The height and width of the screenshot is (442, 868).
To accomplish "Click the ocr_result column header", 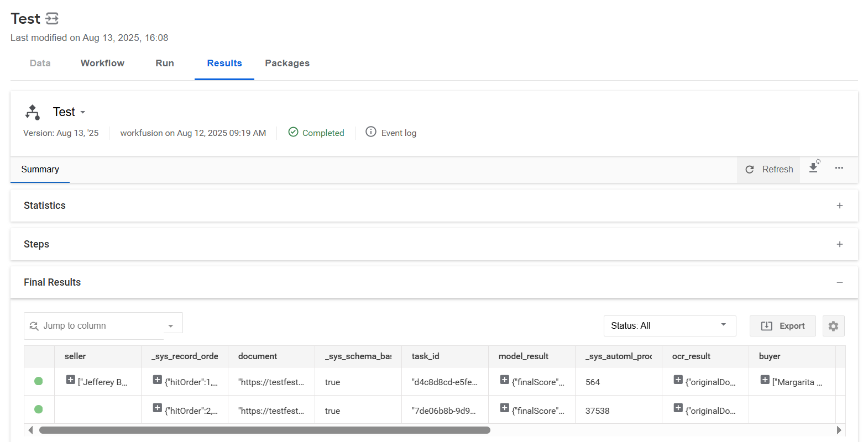I will click(x=705, y=356).
